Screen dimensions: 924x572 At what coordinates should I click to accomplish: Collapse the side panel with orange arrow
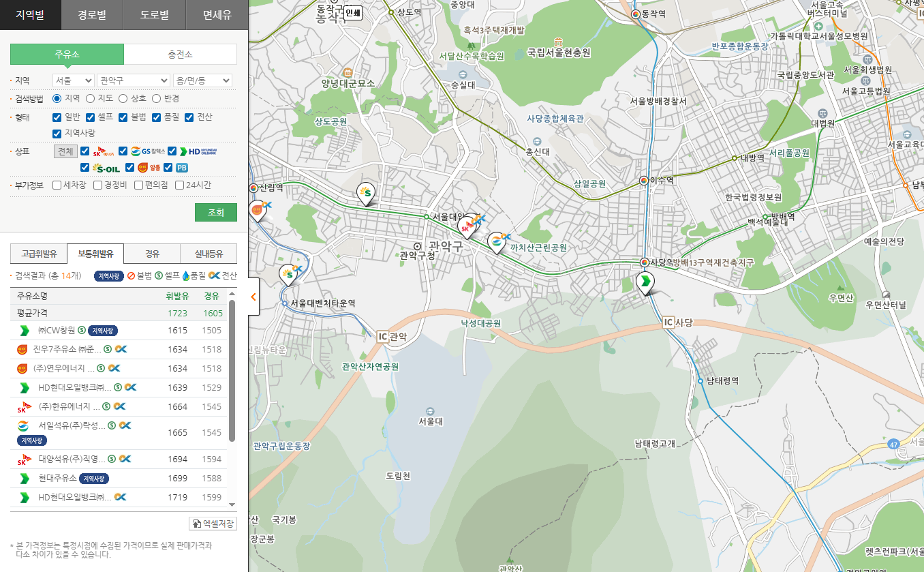click(x=253, y=297)
